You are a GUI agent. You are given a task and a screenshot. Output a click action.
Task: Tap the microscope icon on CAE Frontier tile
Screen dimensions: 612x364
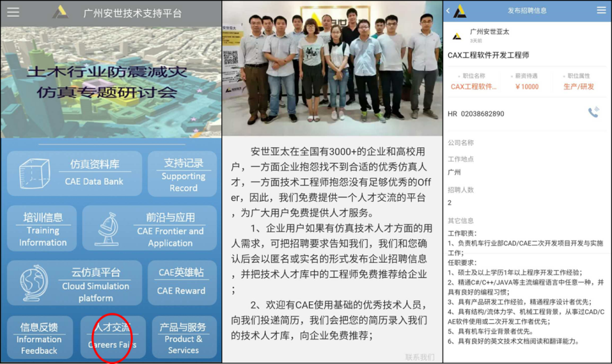click(x=107, y=229)
